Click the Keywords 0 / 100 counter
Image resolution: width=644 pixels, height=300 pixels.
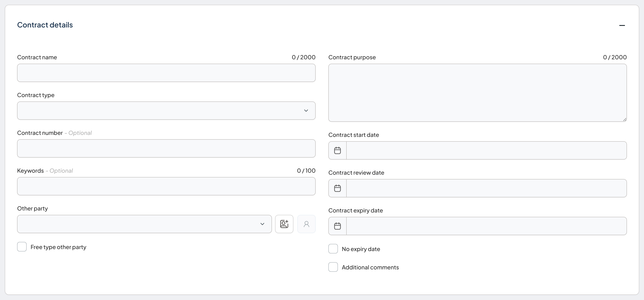(x=306, y=171)
